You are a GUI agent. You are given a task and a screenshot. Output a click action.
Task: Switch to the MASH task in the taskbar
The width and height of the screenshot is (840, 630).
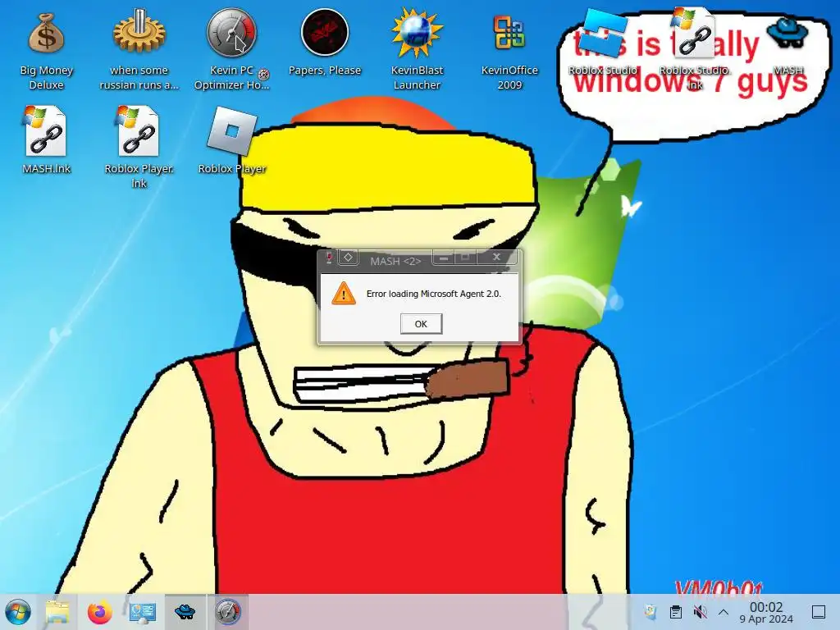[185, 612]
